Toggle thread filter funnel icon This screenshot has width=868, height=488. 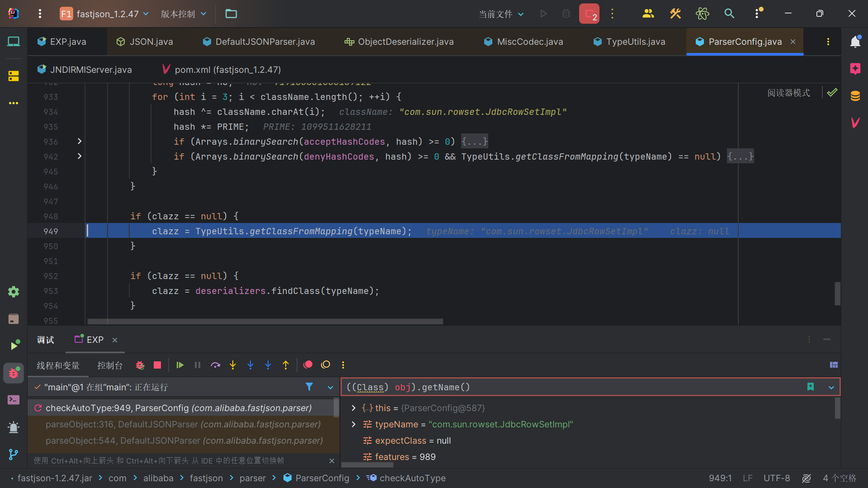[309, 387]
